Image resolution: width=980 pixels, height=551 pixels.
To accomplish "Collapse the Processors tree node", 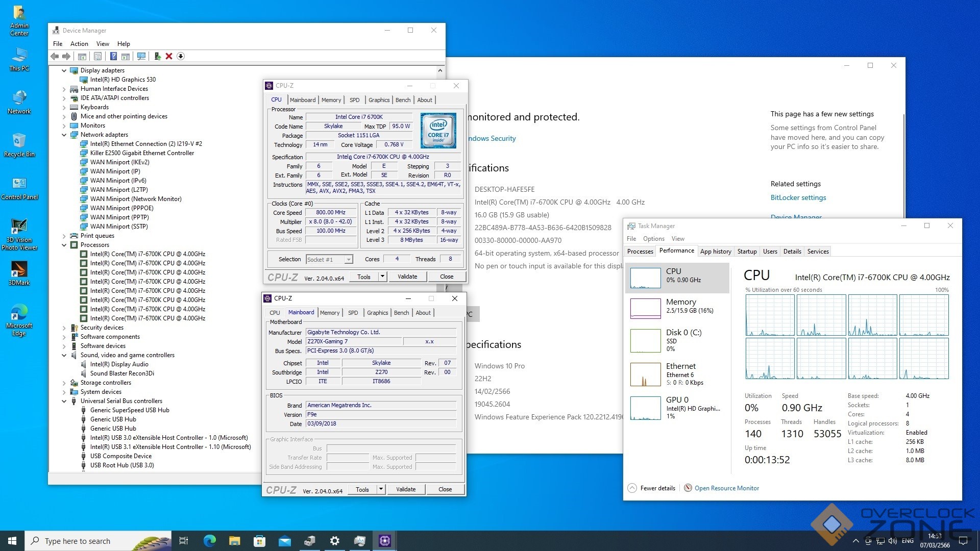I will click(x=64, y=245).
